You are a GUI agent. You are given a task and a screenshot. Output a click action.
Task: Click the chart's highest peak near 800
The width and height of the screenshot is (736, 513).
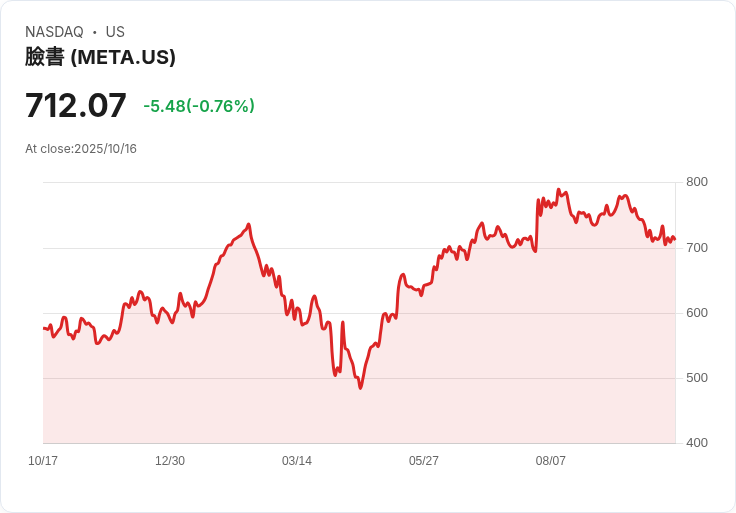coord(559,190)
